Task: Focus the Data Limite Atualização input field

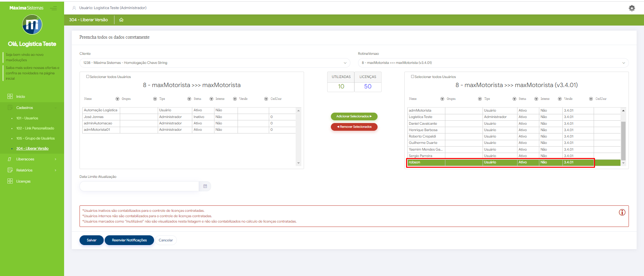Action: (139, 186)
